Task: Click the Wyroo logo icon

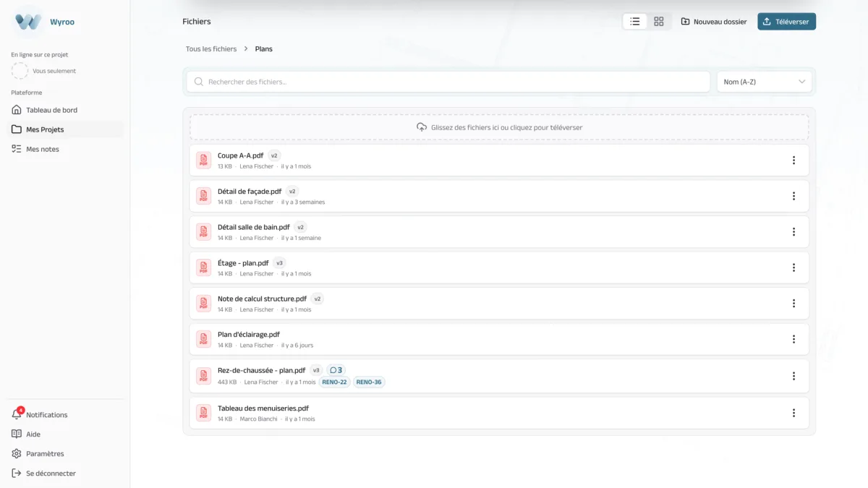Action: click(28, 22)
